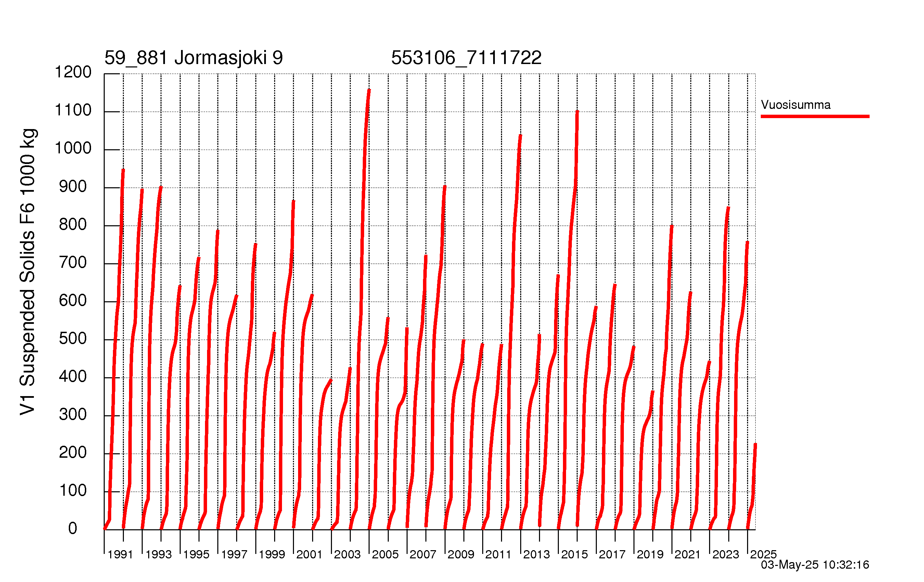Click the y-axis label '1000'
The width and height of the screenshot is (924, 582).
pyautogui.click(x=73, y=148)
